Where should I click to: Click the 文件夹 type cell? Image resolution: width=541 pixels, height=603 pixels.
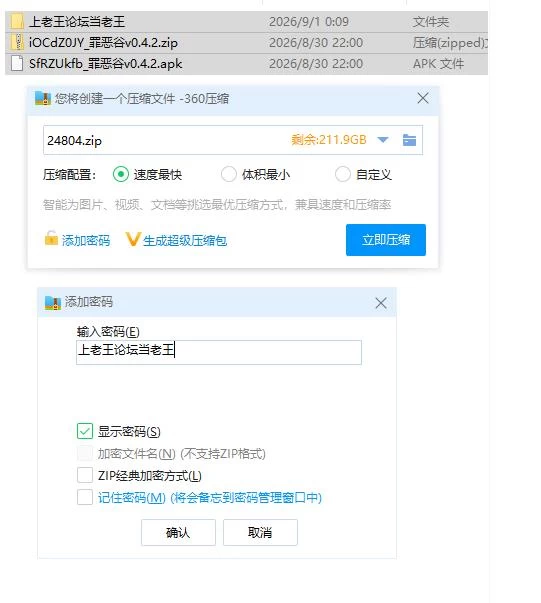[431, 22]
